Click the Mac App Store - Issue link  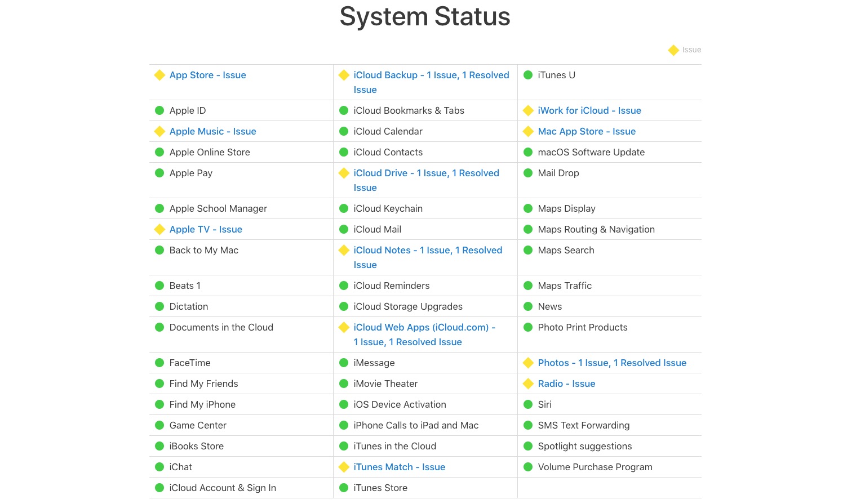click(586, 131)
